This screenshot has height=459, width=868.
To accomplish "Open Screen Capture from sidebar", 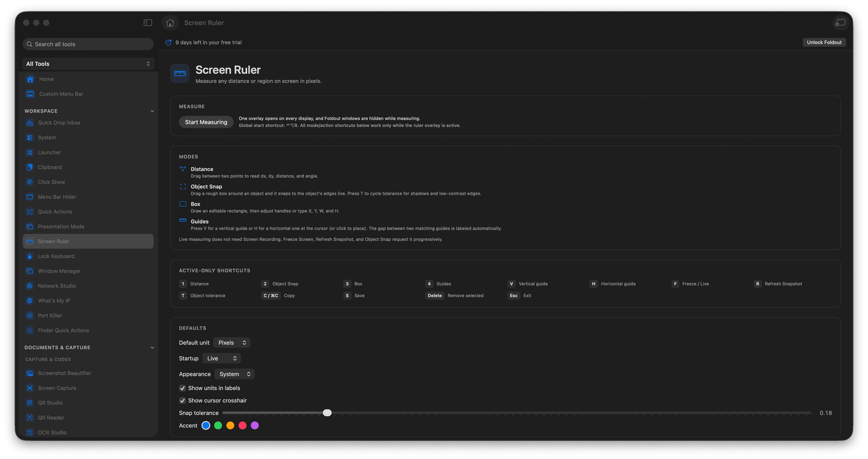I will pyautogui.click(x=88, y=388).
